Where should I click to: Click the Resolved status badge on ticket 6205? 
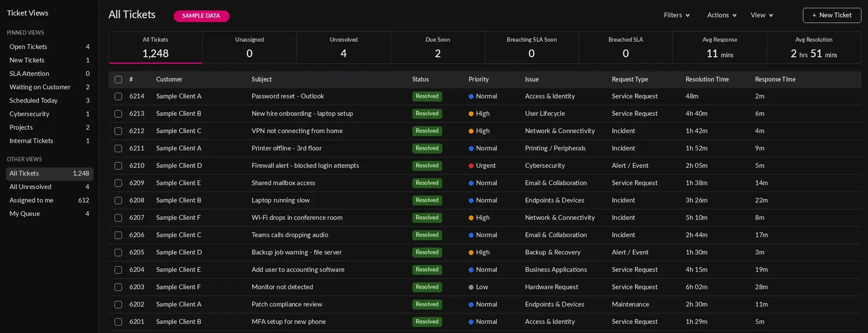pos(427,253)
